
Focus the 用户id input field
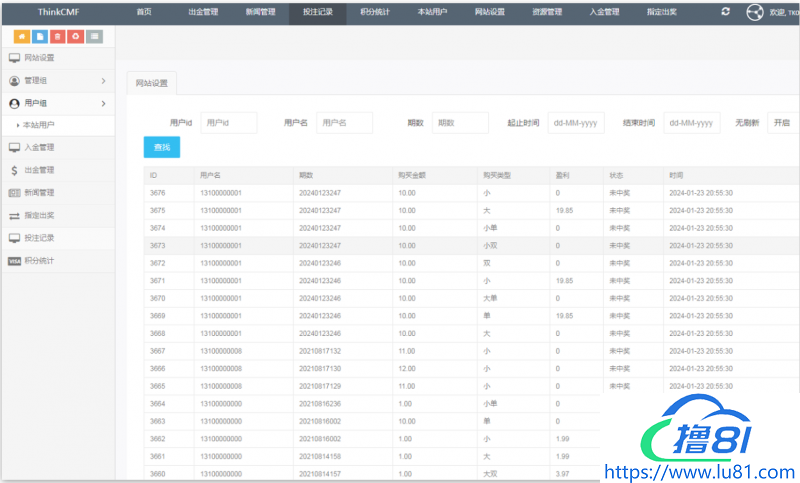pyautogui.click(x=229, y=123)
